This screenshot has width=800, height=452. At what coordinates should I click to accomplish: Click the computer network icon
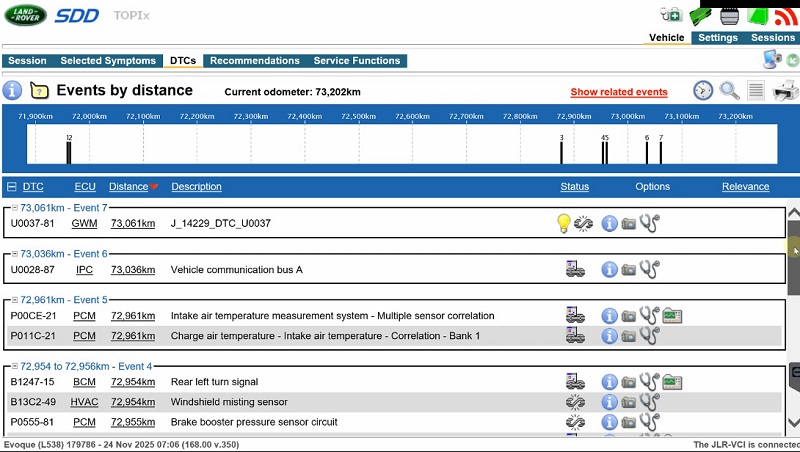772,59
